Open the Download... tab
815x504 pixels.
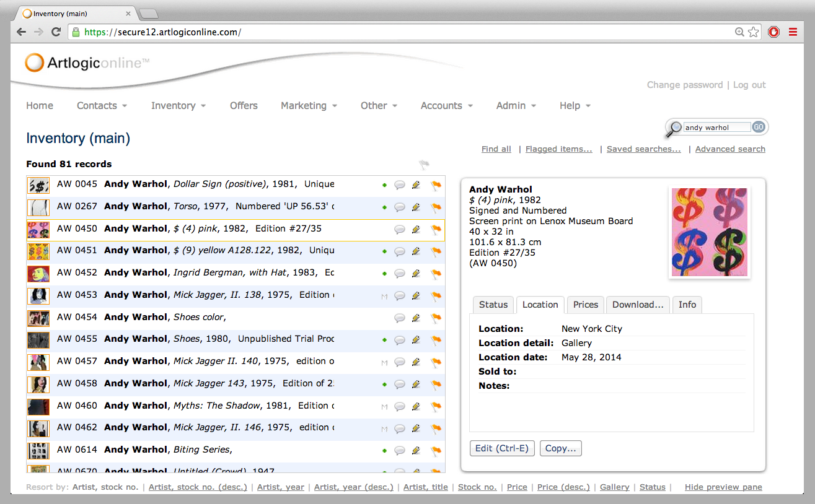[638, 305]
